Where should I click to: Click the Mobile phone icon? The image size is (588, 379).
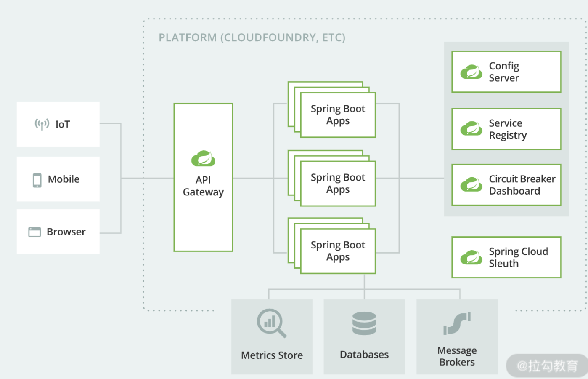[37, 180]
